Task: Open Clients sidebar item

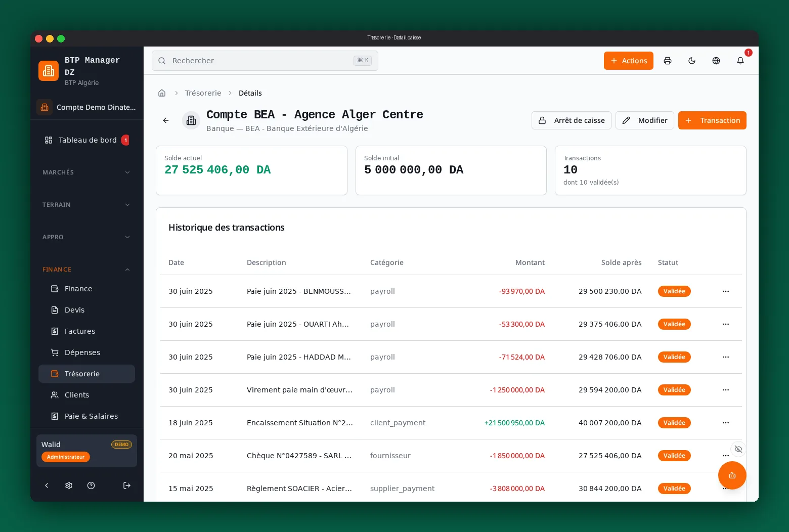Action: click(x=86, y=395)
